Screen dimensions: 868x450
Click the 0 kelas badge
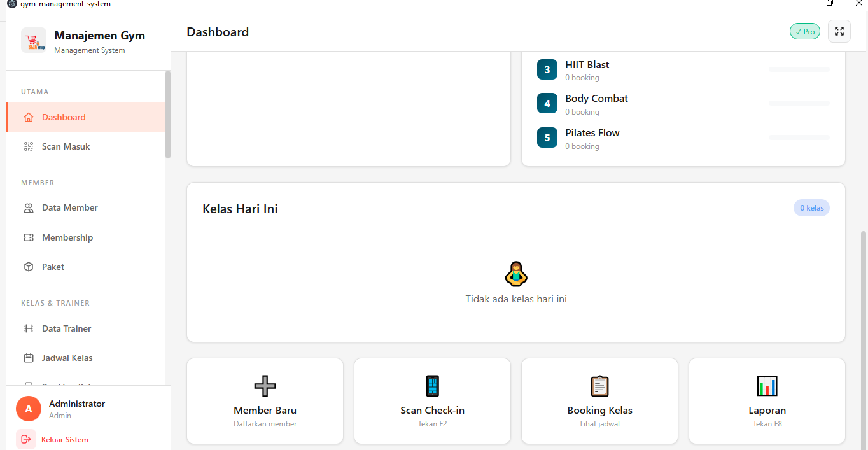click(811, 208)
